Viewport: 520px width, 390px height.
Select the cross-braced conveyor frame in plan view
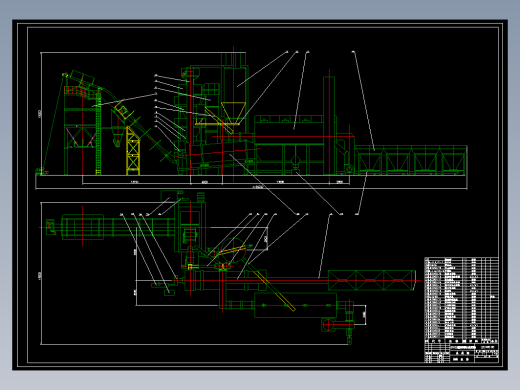(x=372, y=280)
